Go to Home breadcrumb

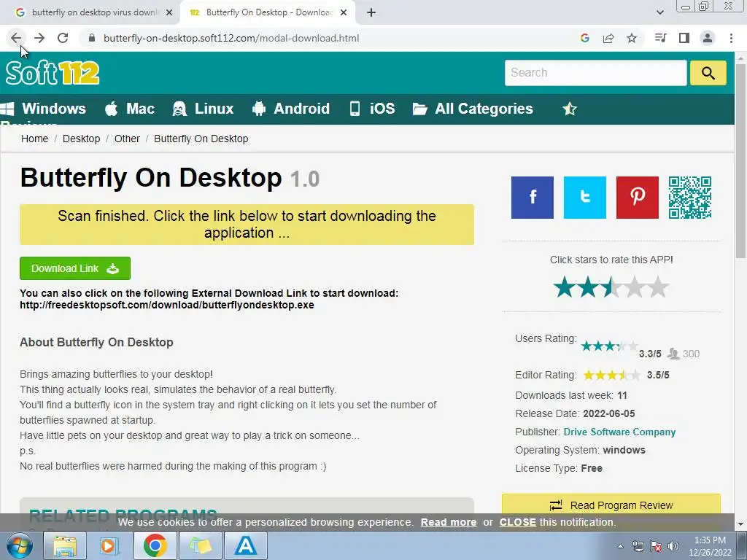pyautogui.click(x=35, y=139)
